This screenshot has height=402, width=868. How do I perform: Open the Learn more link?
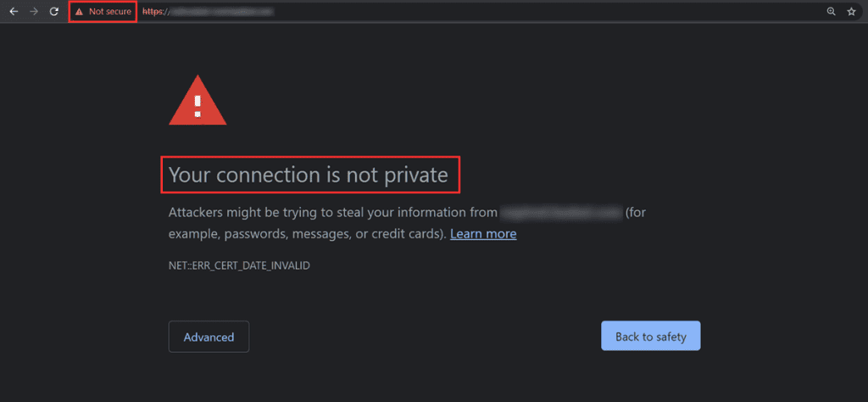[483, 234]
